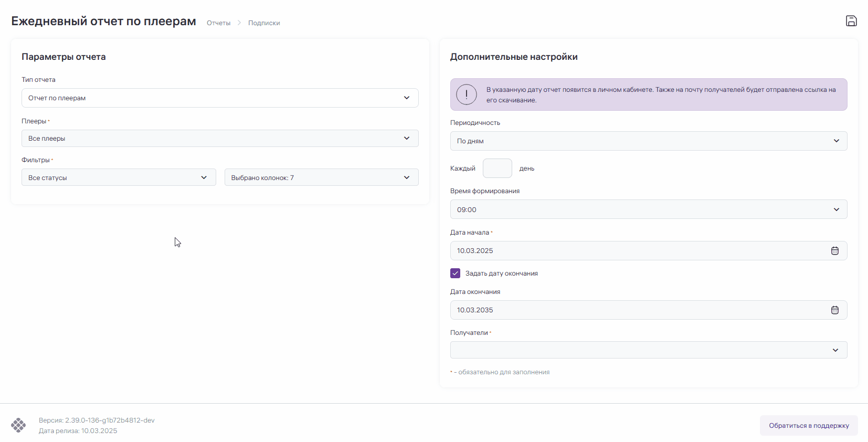
Task: Click the 'Дата начала' date field
Action: (x=635, y=251)
